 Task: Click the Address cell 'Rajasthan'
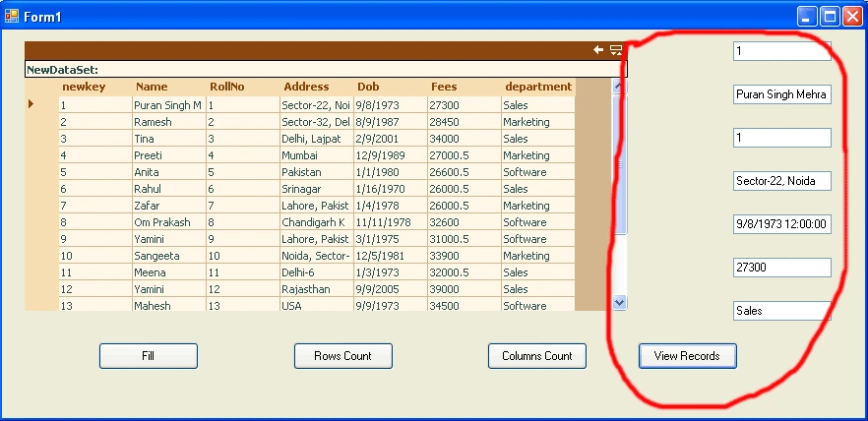click(x=317, y=289)
